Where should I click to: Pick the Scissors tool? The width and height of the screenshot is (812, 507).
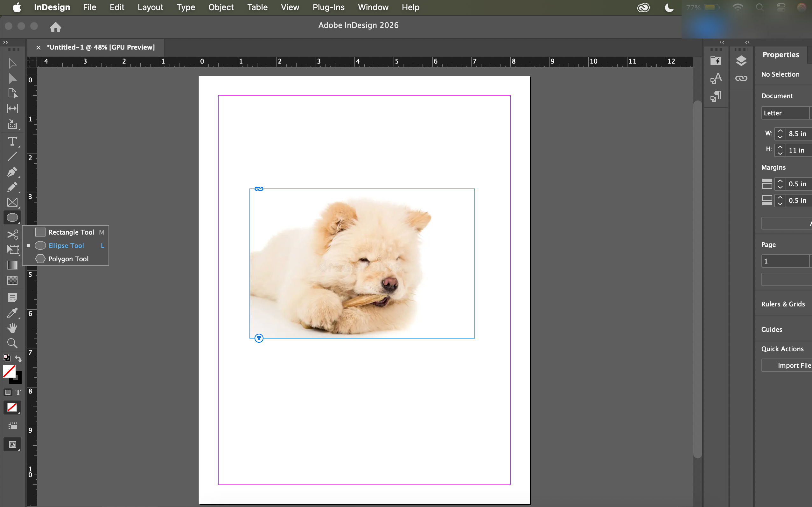pyautogui.click(x=12, y=234)
